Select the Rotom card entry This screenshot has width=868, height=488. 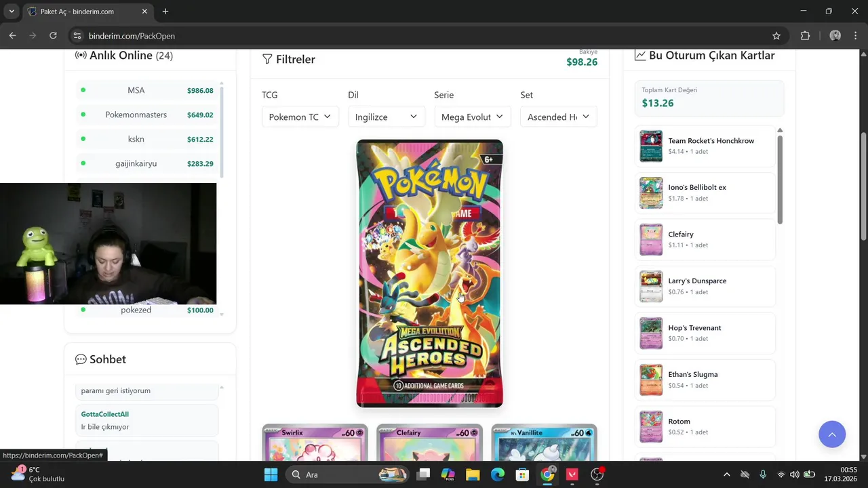(x=705, y=426)
